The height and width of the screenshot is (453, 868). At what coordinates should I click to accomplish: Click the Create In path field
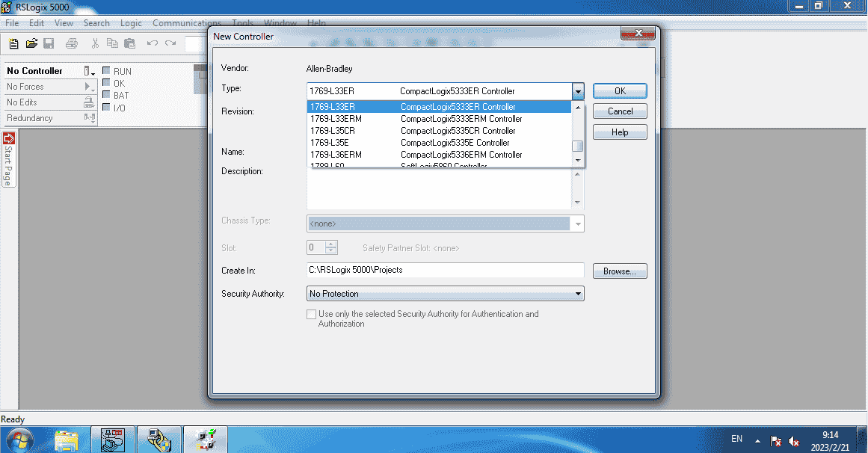tap(445, 271)
